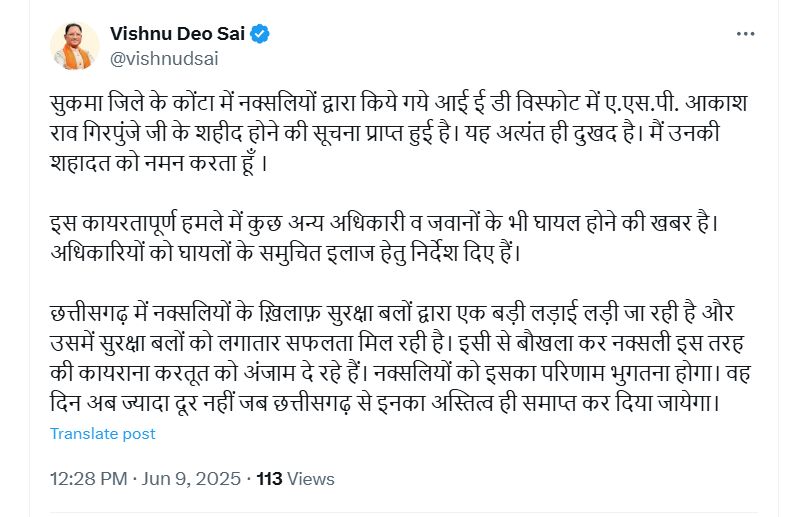Click the line starting की कायराना करतूत
Screen dimensions: 799x517
click(x=400, y=373)
